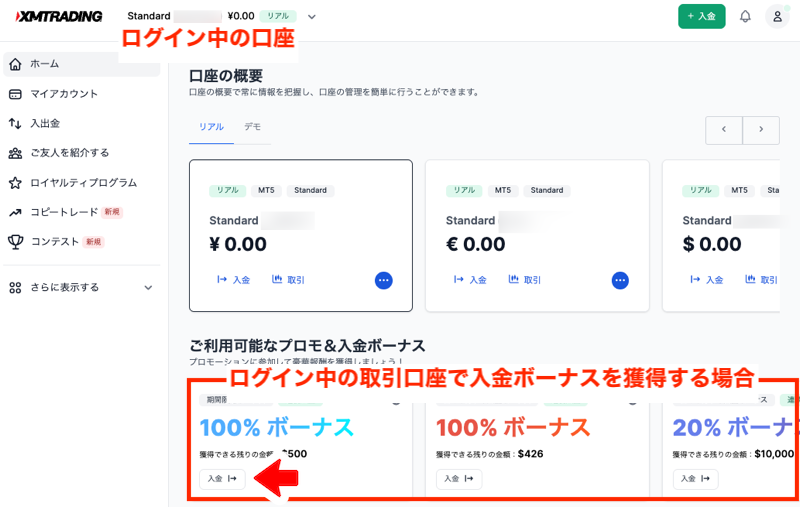This screenshot has width=800, height=507.
Task: Select the dollar Standard account card
Action: [x=721, y=236]
